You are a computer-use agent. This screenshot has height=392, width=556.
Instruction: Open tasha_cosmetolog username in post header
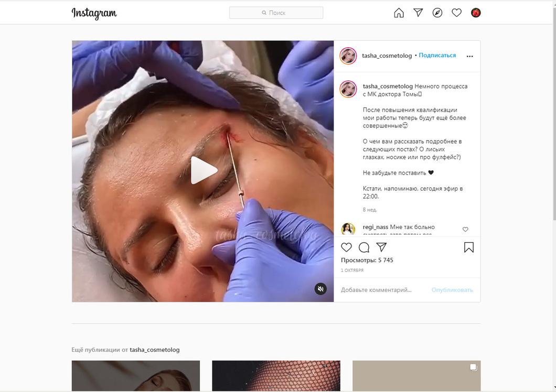(x=387, y=56)
